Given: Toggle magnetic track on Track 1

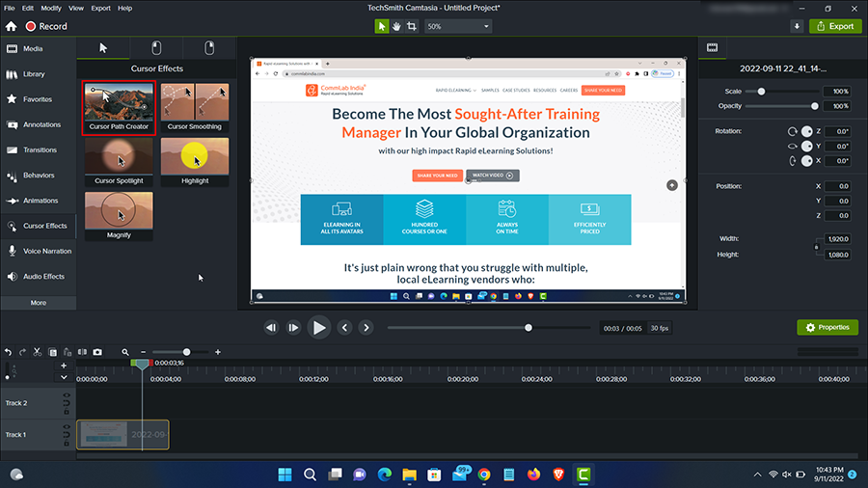Looking at the screenshot, I should tap(67, 435).
